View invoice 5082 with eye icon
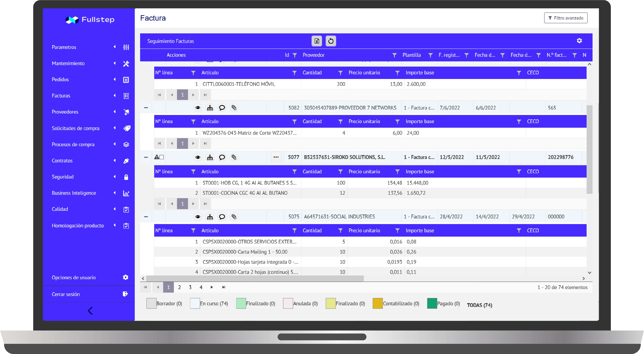Screen dimensions: 644x354 coord(198,108)
